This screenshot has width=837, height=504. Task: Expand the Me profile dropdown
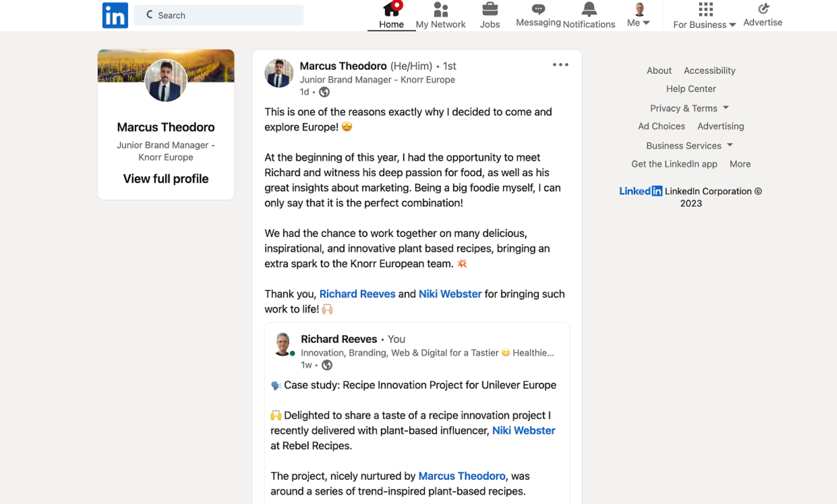(x=638, y=15)
